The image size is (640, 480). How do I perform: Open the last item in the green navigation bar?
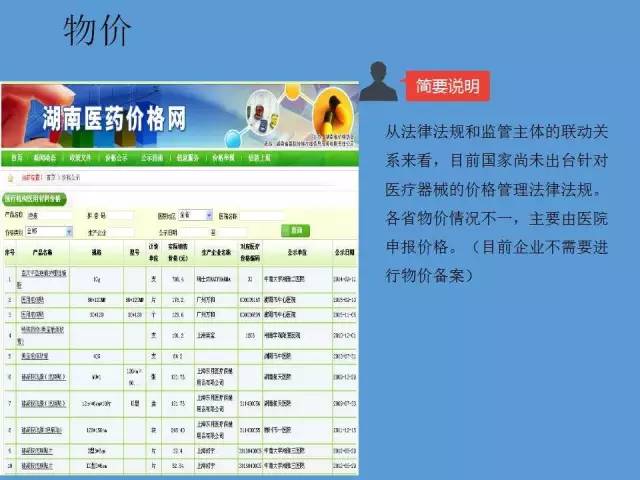[259, 158]
